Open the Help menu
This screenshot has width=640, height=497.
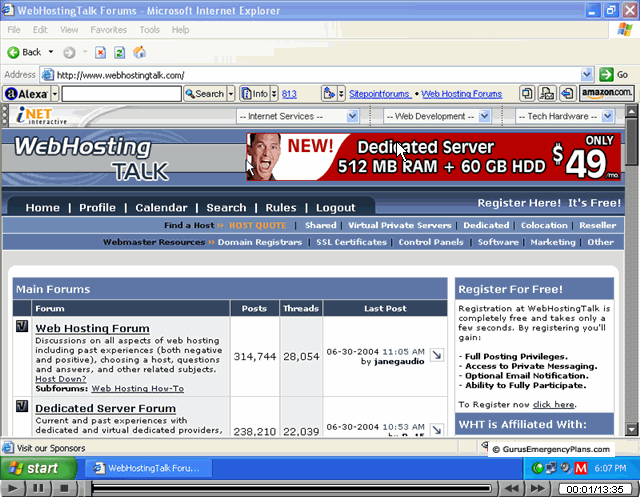pos(180,30)
